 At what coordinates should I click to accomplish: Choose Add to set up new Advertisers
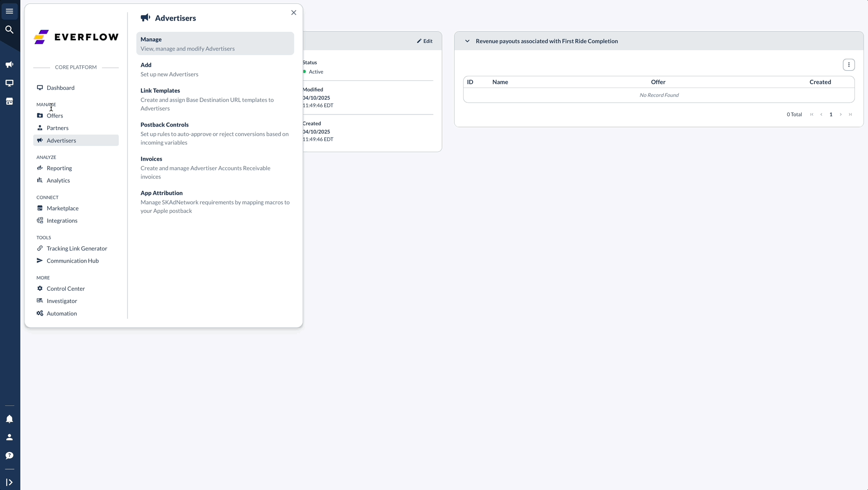click(x=215, y=69)
